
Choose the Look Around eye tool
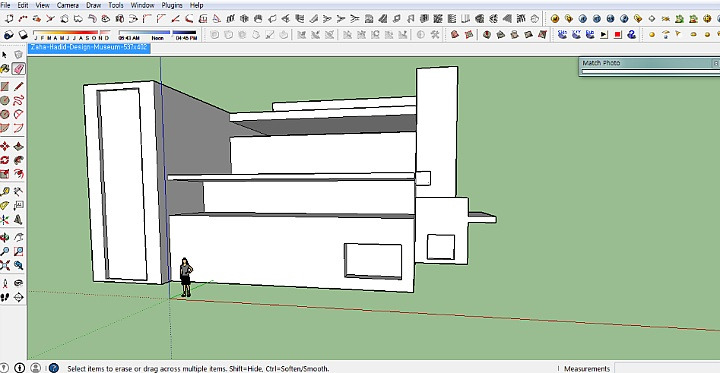[x=18, y=283]
